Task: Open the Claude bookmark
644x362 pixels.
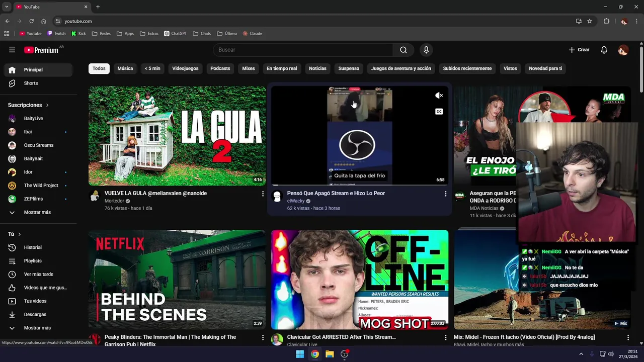Action: (252, 34)
